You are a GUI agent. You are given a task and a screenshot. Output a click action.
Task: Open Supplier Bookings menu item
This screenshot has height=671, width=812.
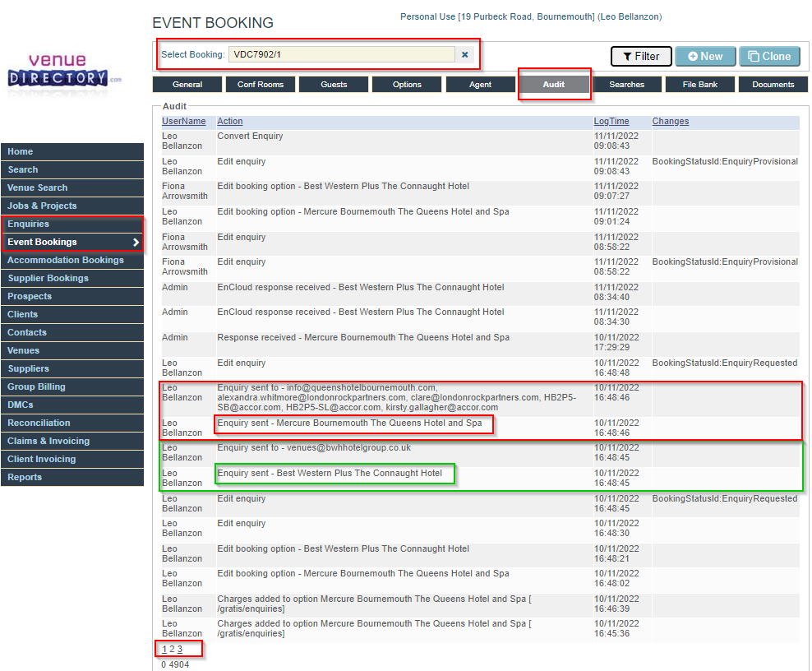72,278
